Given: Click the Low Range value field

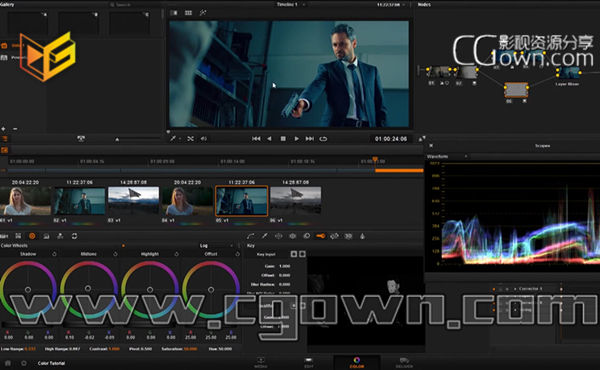Looking at the screenshot, I should [30, 349].
